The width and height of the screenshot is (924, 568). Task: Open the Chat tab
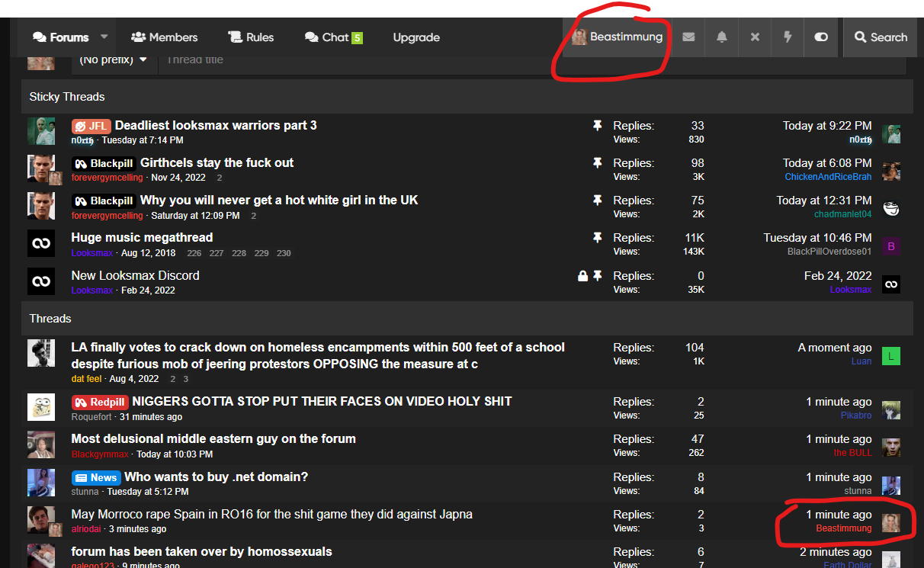(334, 37)
